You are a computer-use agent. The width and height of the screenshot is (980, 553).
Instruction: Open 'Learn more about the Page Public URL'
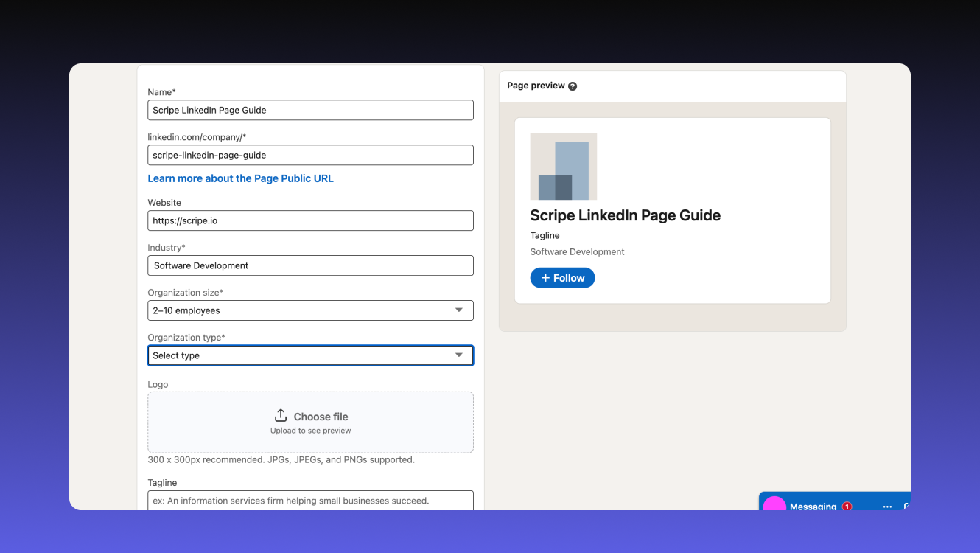pos(240,178)
